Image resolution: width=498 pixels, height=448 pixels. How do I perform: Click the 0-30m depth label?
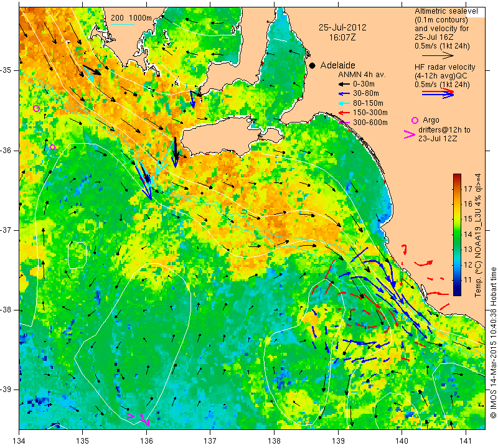[x=364, y=85]
